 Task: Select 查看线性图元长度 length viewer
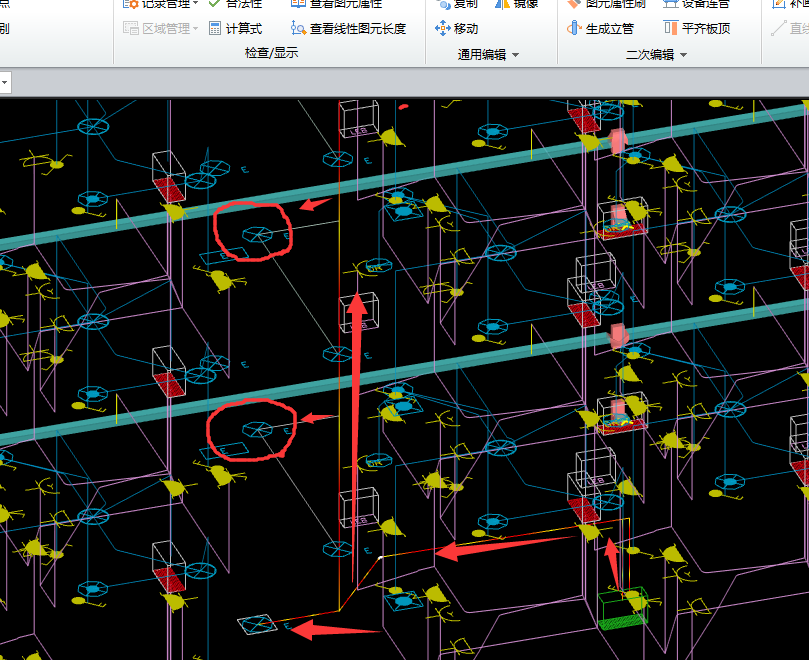[x=348, y=28]
